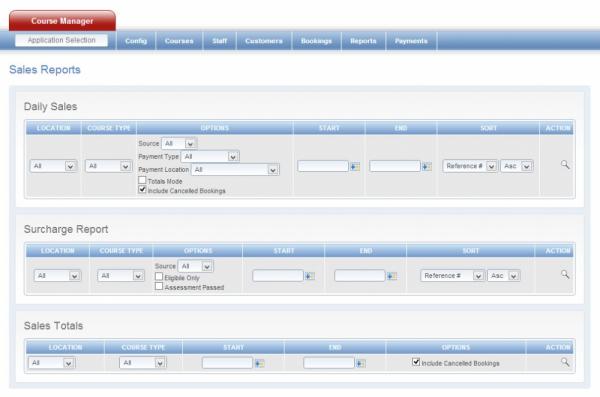Tick the Eligible Only checkbox

pyautogui.click(x=159, y=276)
